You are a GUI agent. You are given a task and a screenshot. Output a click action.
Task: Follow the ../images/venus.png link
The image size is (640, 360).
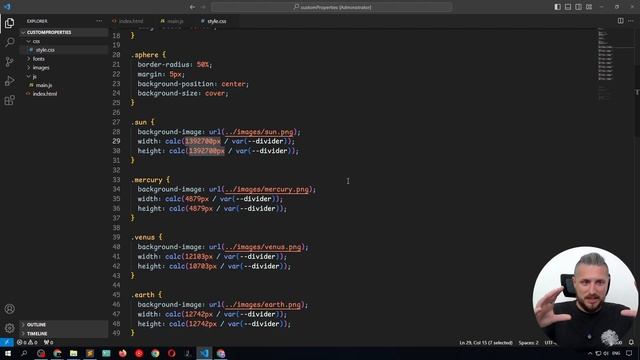pos(263,247)
